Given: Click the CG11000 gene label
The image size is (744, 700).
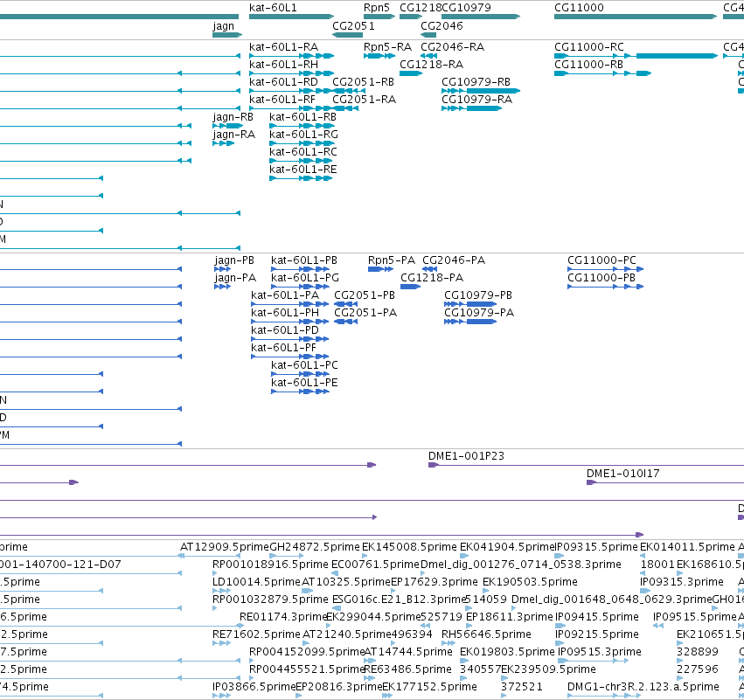Looking at the screenshot, I should coord(579,8).
